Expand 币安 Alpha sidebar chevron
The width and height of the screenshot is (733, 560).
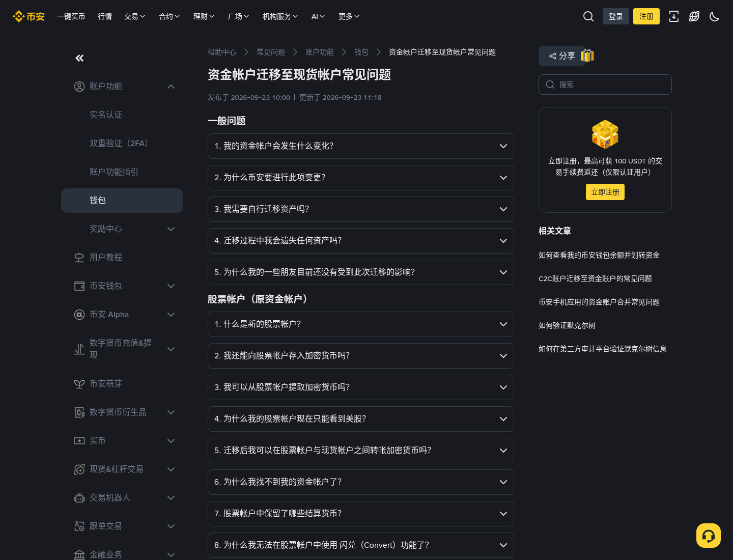171,315
